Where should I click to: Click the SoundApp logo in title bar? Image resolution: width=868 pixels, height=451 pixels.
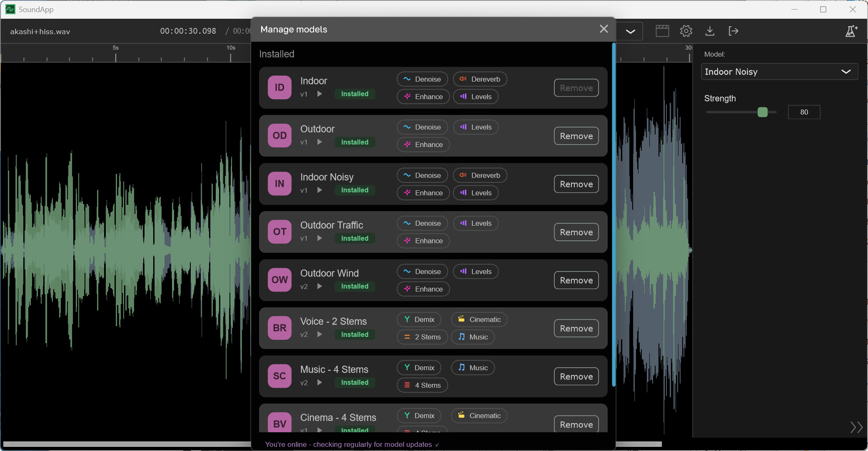tap(10, 9)
